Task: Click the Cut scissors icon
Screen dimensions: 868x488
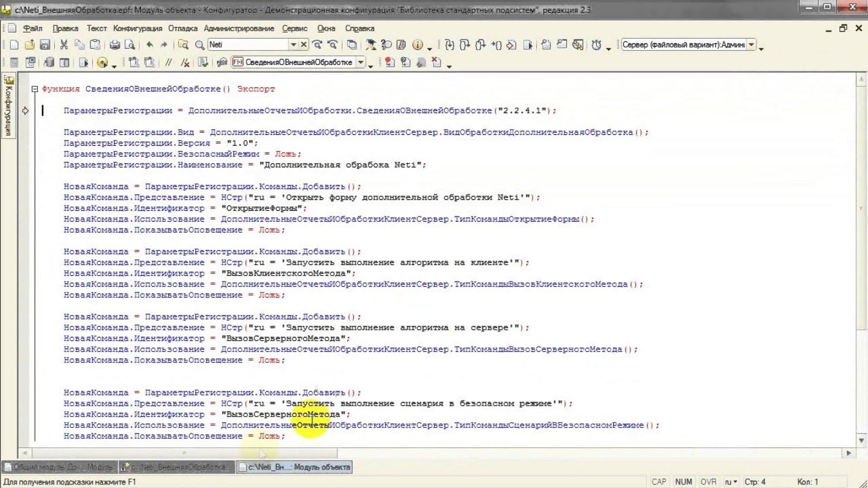Action: coord(64,45)
